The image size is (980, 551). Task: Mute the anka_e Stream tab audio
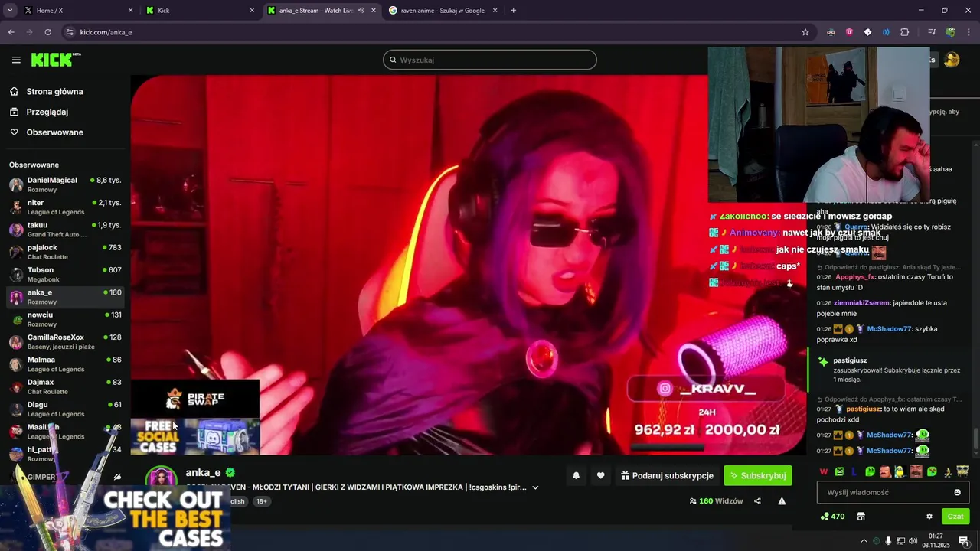click(x=361, y=11)
